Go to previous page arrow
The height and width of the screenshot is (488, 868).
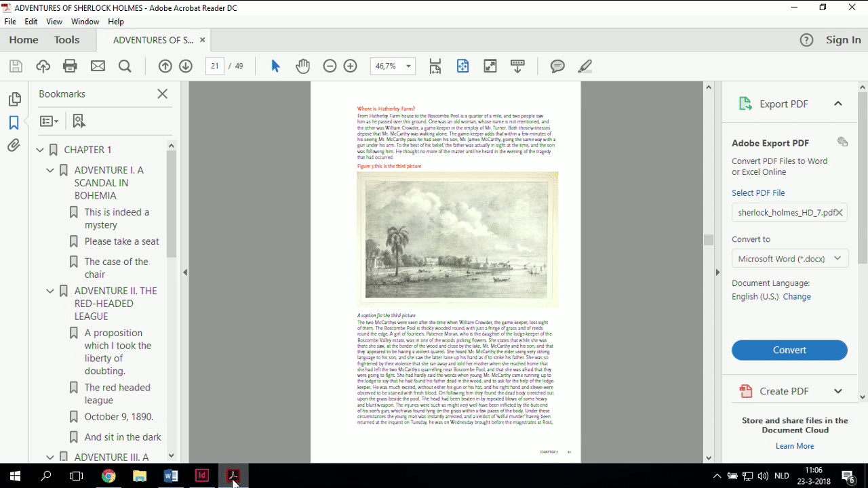click(165, 66)
